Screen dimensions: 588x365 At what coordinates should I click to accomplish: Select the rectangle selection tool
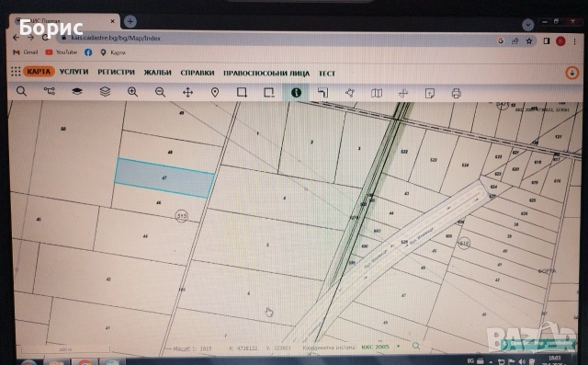click(242, 92)
